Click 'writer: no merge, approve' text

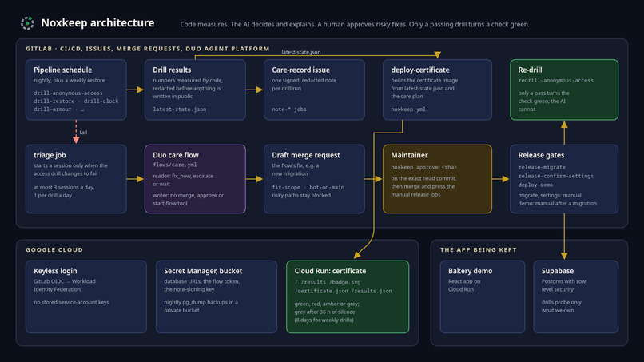188,196
